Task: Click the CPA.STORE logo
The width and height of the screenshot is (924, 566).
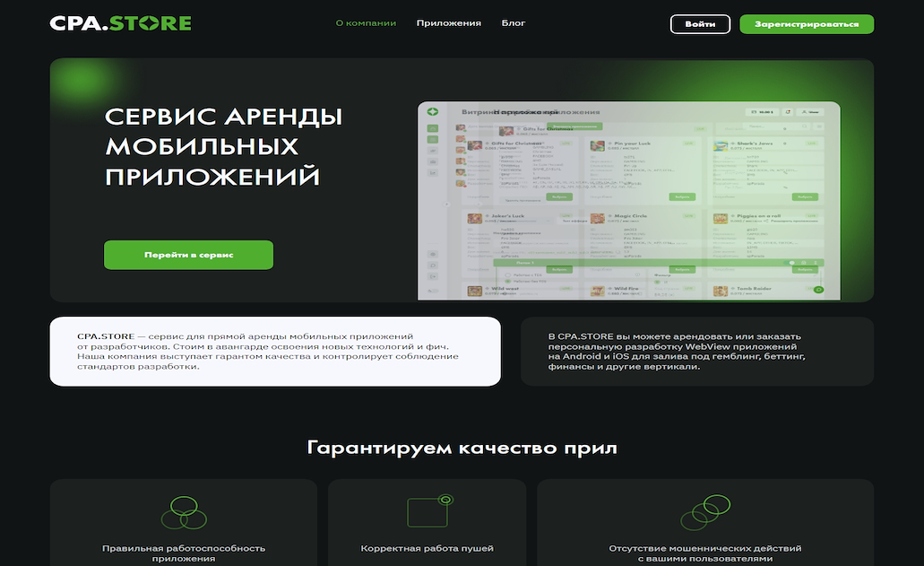Action: point(120,23)
